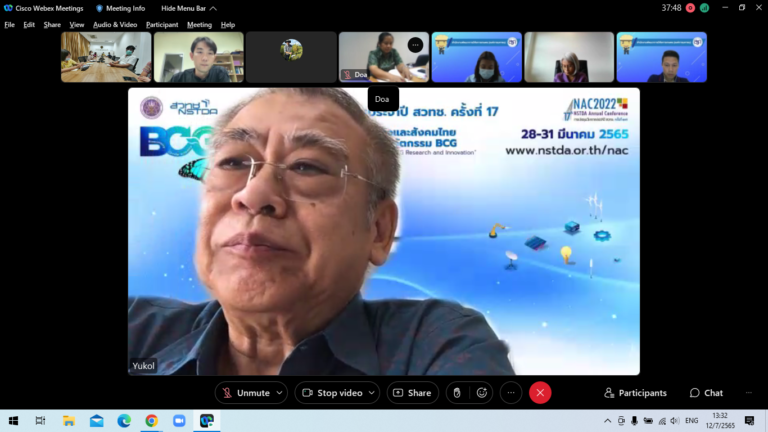Screen dimensions: 768x432
Task: Open the Chat panel
Action: click(706, 393)
